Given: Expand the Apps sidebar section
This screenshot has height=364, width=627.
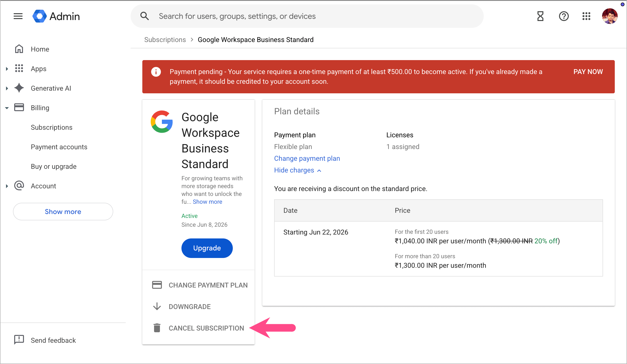Looking at the screenshot, I should tap(7, 69).
